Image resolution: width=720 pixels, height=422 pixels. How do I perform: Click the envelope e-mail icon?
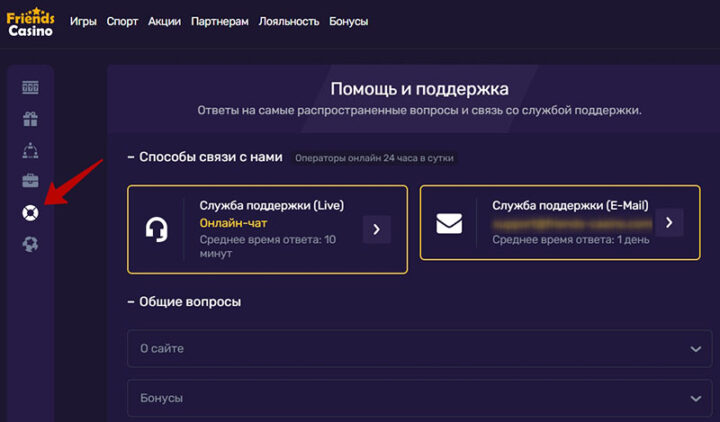pos(449,223)
